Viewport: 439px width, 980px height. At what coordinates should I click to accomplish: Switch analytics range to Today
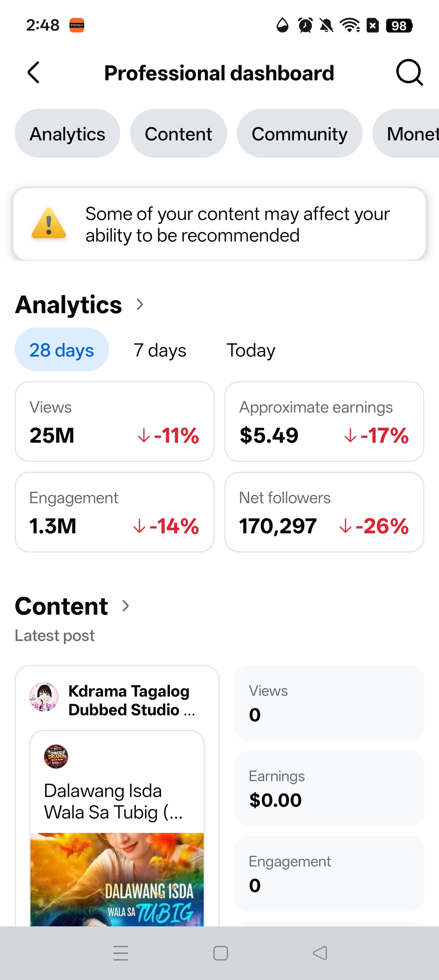(251, 350)
